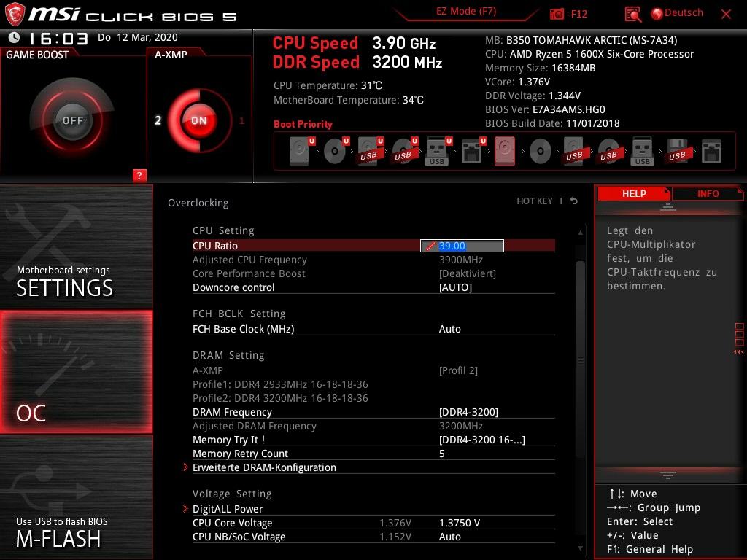747x560 pixels.
Task: Choose the legacy USB CD/DVD boot icon
Action: [609, 151]
